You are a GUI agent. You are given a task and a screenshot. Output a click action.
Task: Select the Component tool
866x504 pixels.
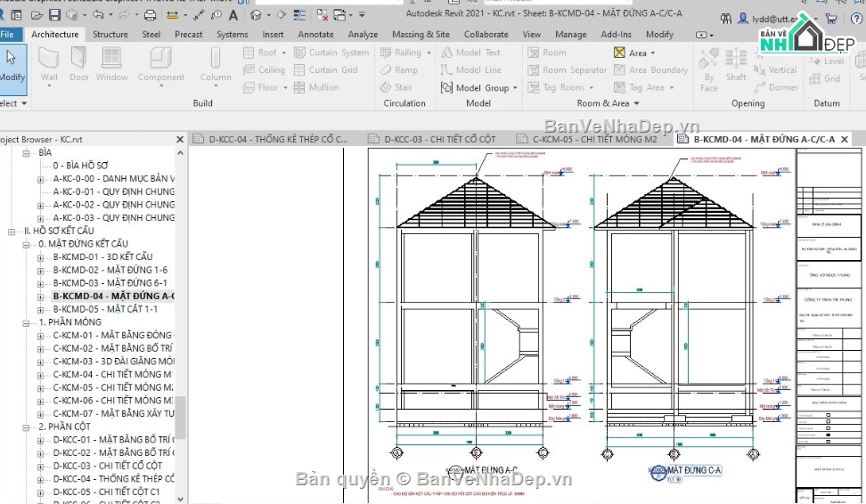click(x=160, y=65)
